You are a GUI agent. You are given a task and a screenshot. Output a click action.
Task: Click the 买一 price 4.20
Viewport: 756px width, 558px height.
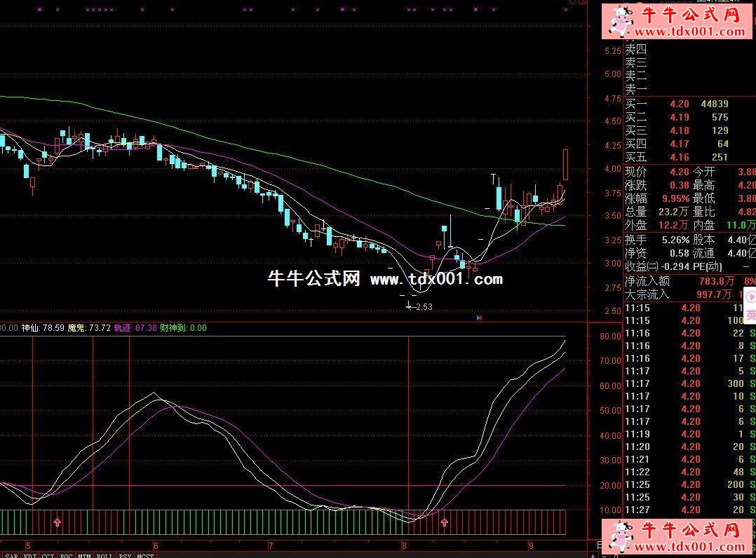point(680,104)
